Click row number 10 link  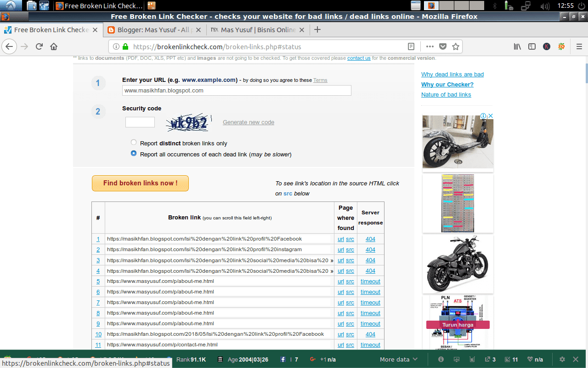(x=98, y=334)
